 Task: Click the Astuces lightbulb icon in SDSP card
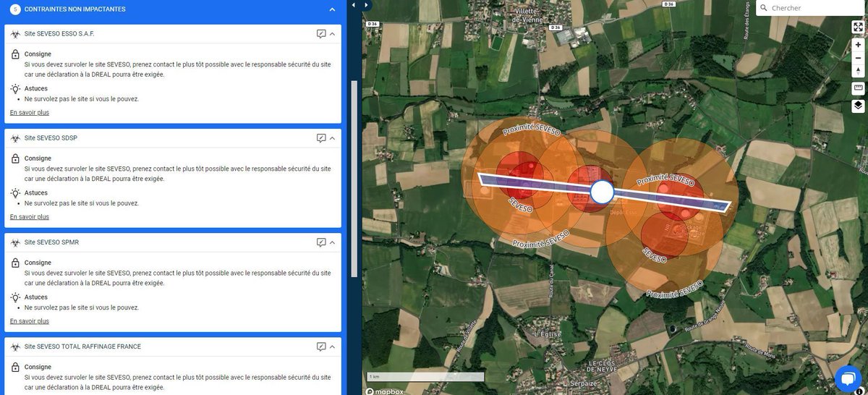[x=15, y=193]
